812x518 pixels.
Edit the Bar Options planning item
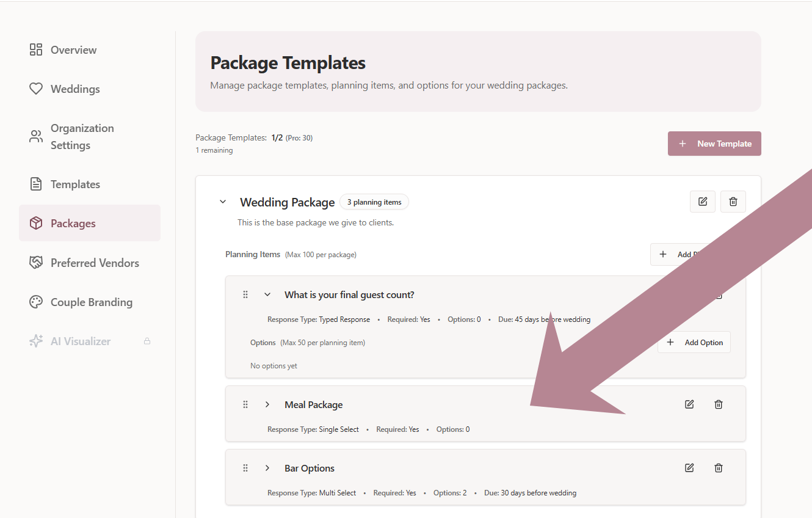tap(689, 468)
